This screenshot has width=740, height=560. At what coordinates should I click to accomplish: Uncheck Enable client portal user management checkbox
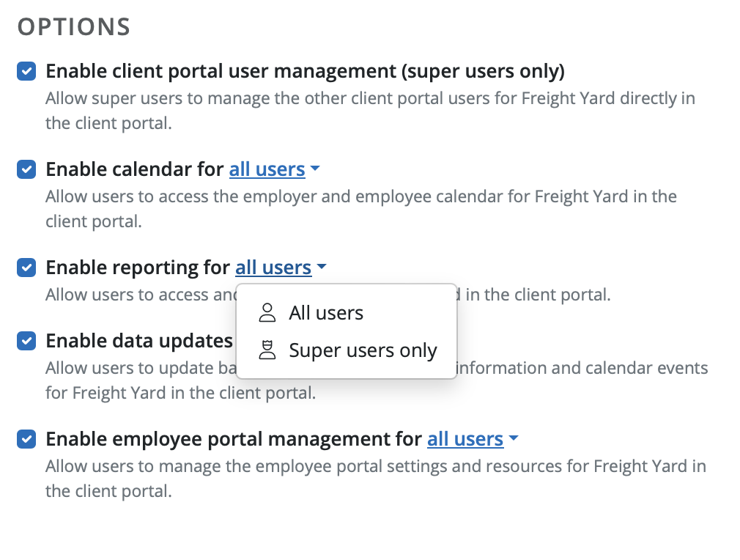coord(26,72)
